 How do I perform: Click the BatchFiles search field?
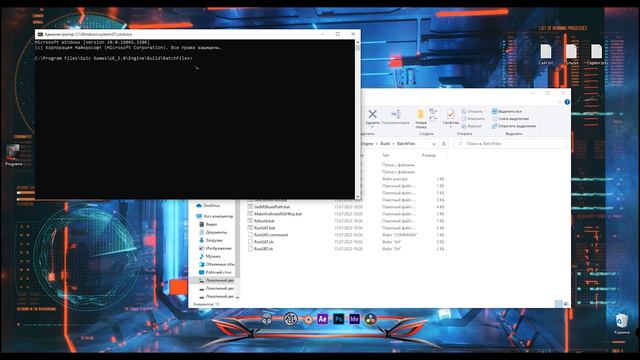510,144
